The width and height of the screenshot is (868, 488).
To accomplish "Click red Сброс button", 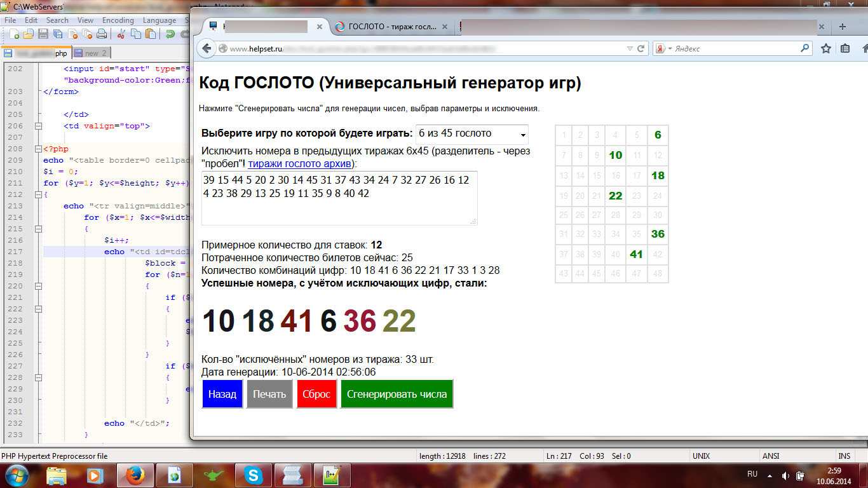I will point(316,394).
